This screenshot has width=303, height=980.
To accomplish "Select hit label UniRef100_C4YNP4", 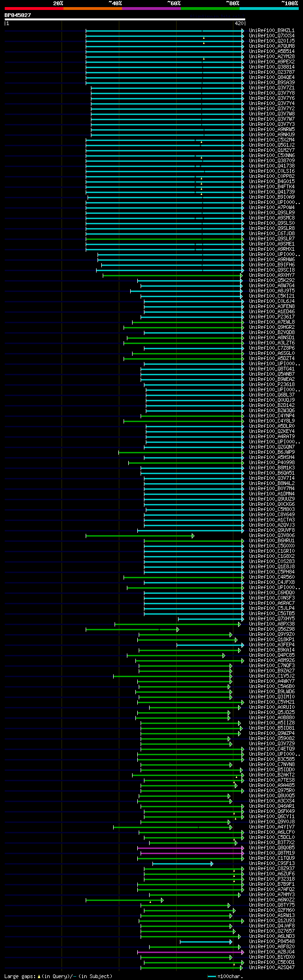I will 272,415.
